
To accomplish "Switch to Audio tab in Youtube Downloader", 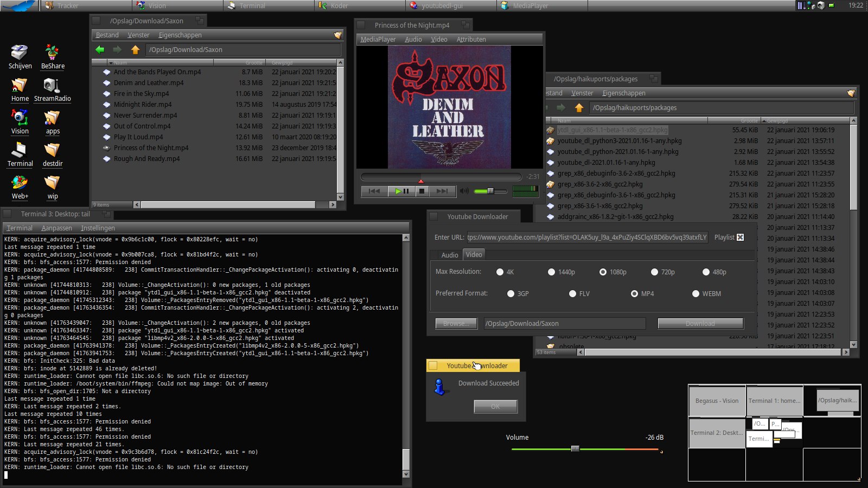I will 450,255.
